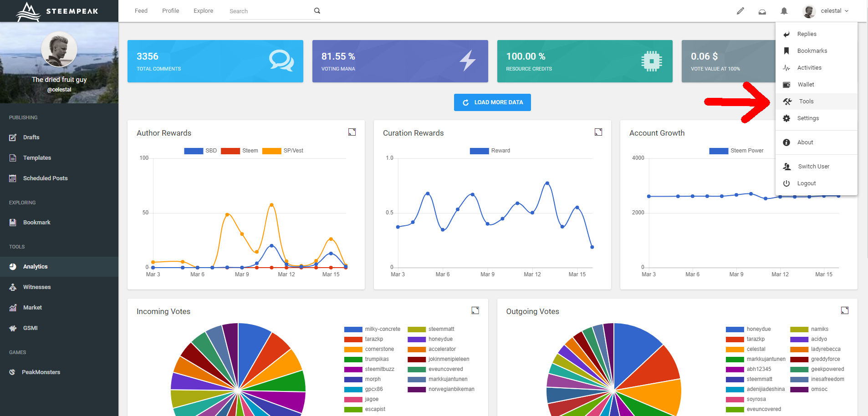
Task: Open the notifications bell icon
Action: point(784,11)
